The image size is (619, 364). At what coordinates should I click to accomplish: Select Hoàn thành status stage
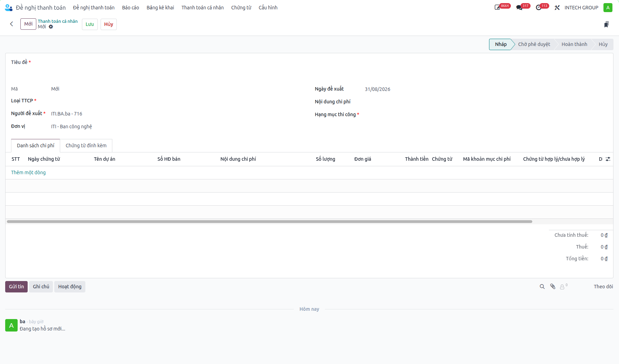[x=574, y=44]
